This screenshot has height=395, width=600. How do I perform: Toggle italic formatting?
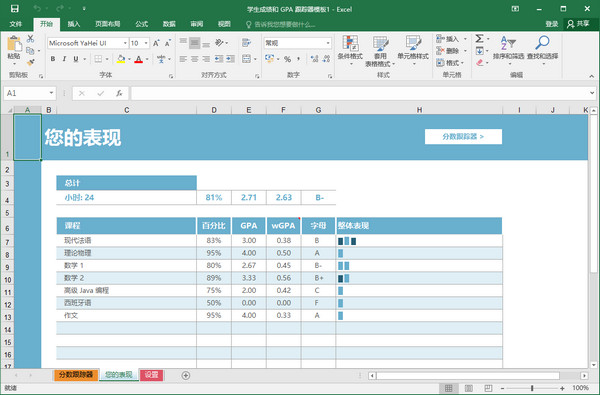pyautogui.click(x=64, y=59)
